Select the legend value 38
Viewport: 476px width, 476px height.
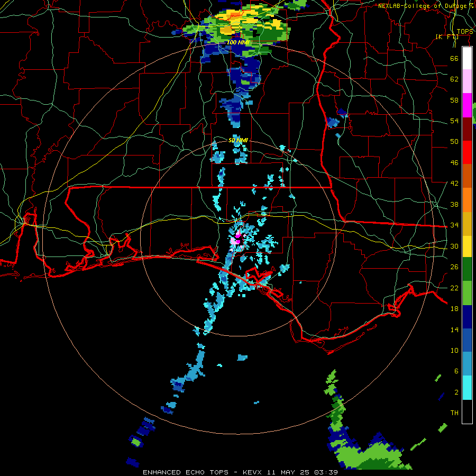click(454, 205)
